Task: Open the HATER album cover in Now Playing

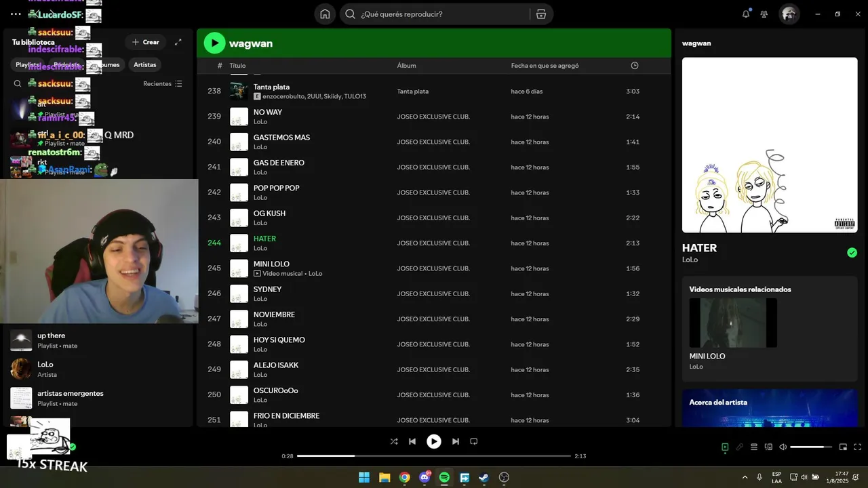Action: click(x=770, y=145)
